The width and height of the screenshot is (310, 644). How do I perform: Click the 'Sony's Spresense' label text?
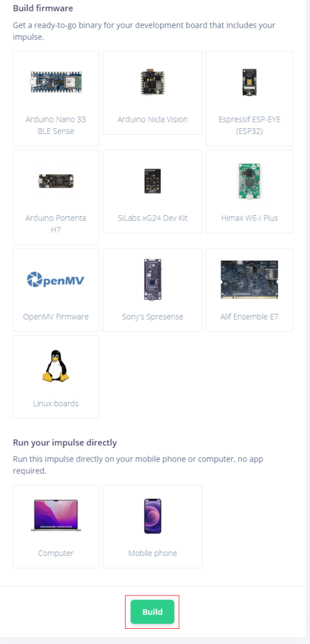(152, 317)
